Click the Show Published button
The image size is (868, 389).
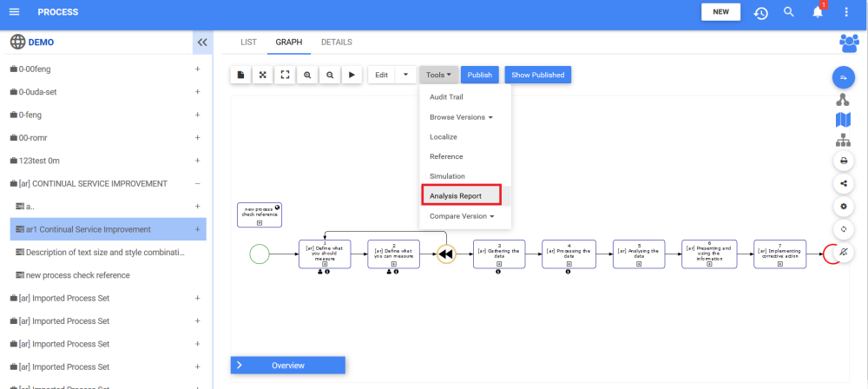click(x=537, y=75)
